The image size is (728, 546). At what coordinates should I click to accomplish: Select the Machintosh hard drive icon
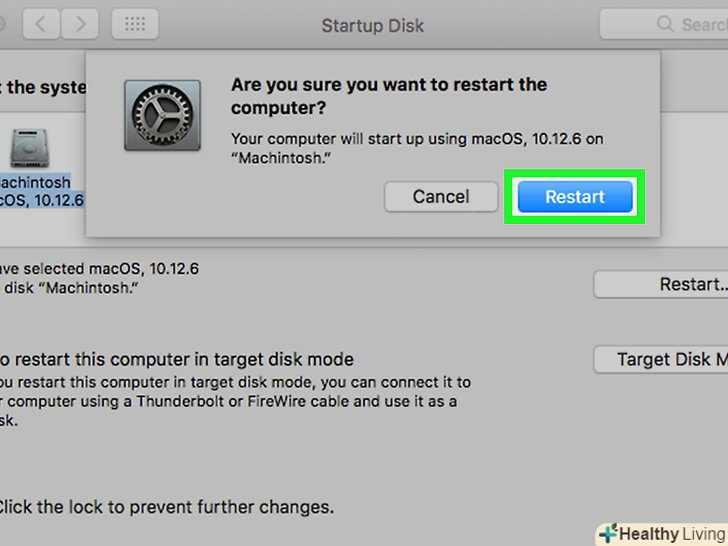tap(29, 148)
